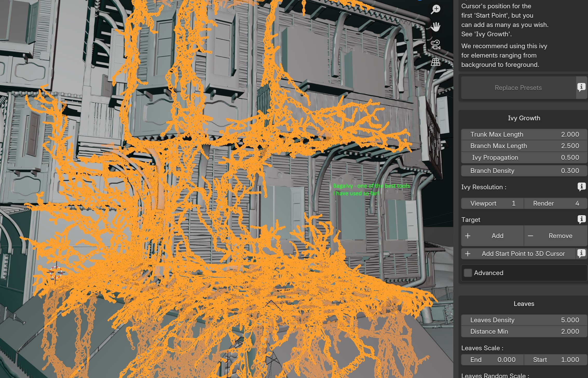Collapse the Leaves section header
Image resolution: width=588 pixels, height=378 pixels.
524,304
